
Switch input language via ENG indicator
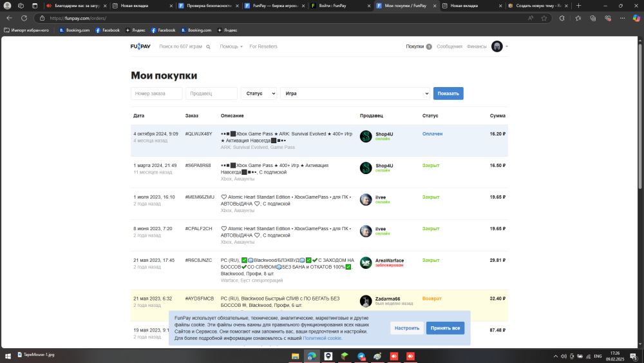pyautogui.click(x=598, y=357)
